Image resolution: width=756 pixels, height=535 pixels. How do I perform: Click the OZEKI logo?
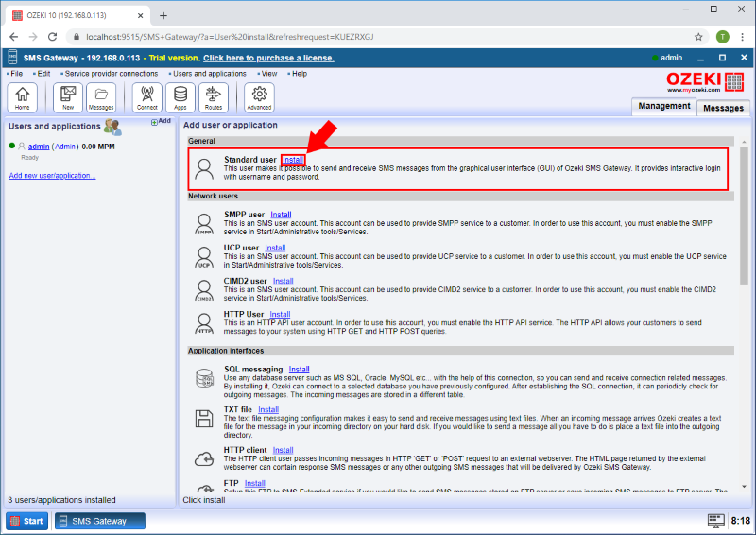click(705, 81)
